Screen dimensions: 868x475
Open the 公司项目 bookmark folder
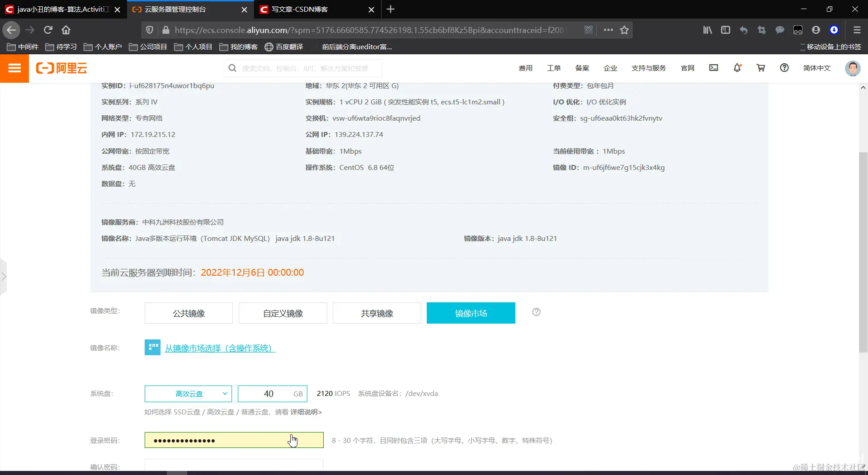pyautogui.click(x=148, y=47)
